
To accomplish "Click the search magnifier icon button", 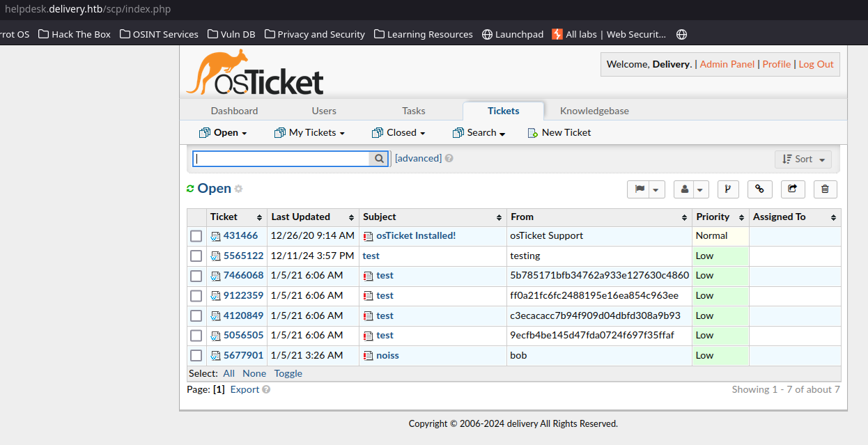I will point(379,159).
